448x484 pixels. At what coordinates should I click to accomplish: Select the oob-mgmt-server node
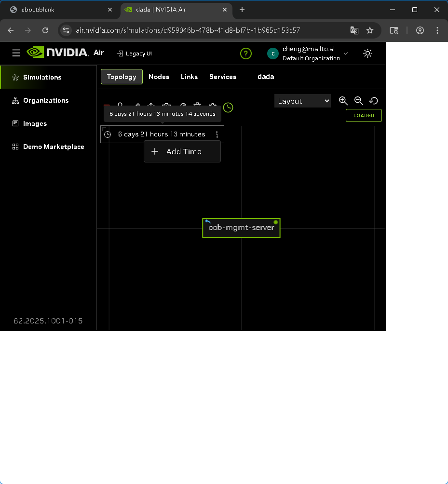(241, 228)
